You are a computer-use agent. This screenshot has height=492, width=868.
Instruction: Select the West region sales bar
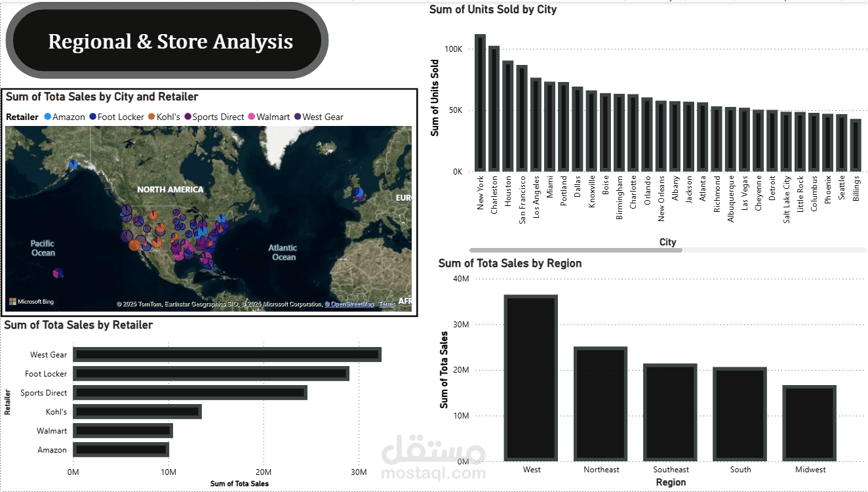(x=531, y=378)
